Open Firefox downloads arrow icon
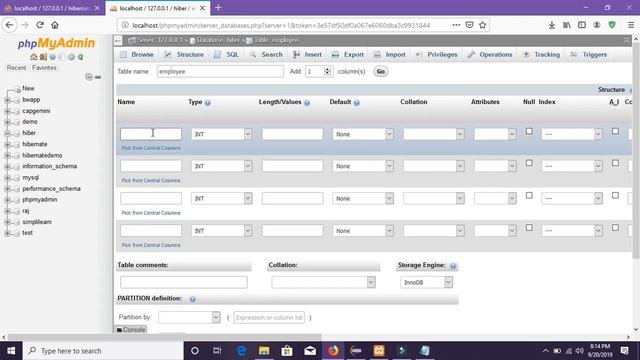The height and width of the screenshot is (360, 640). tap(551, 25)
